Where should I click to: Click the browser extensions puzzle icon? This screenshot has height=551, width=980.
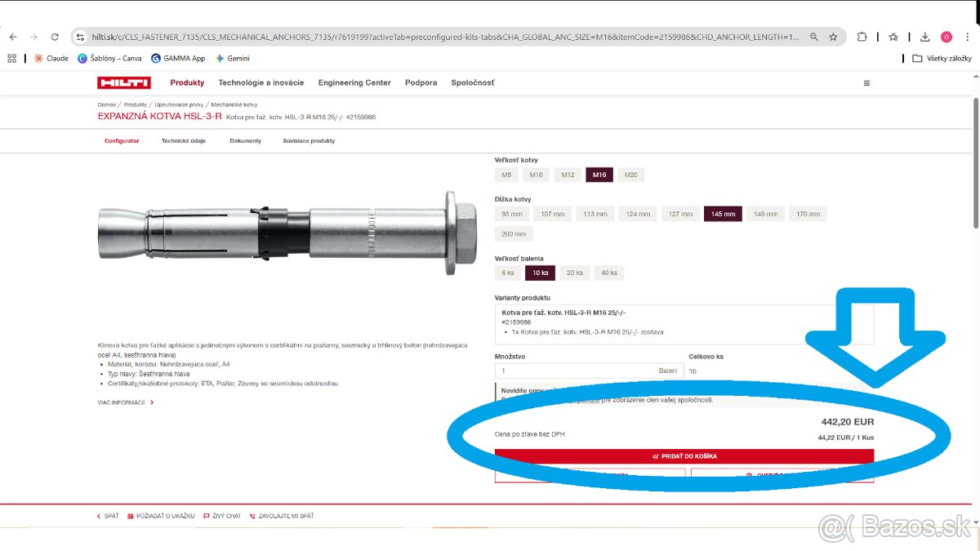[x=862, y=37]
